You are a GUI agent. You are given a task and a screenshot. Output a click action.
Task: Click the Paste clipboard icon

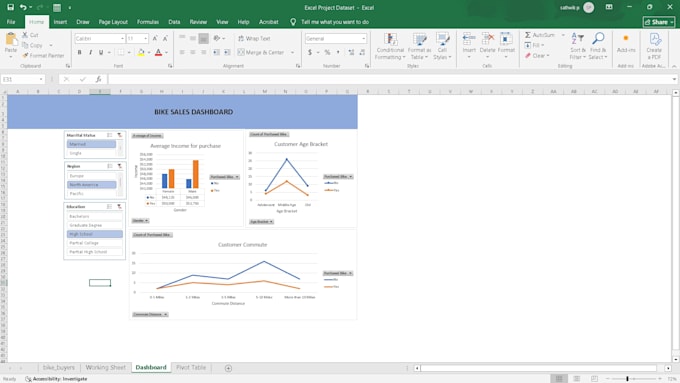click(x=11, y=40)
